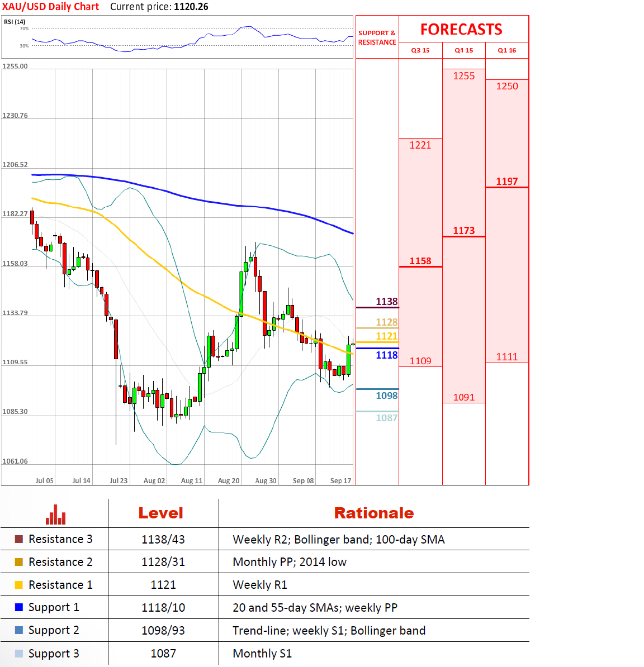Click the 1138 resistance level marker

(386, 301)
